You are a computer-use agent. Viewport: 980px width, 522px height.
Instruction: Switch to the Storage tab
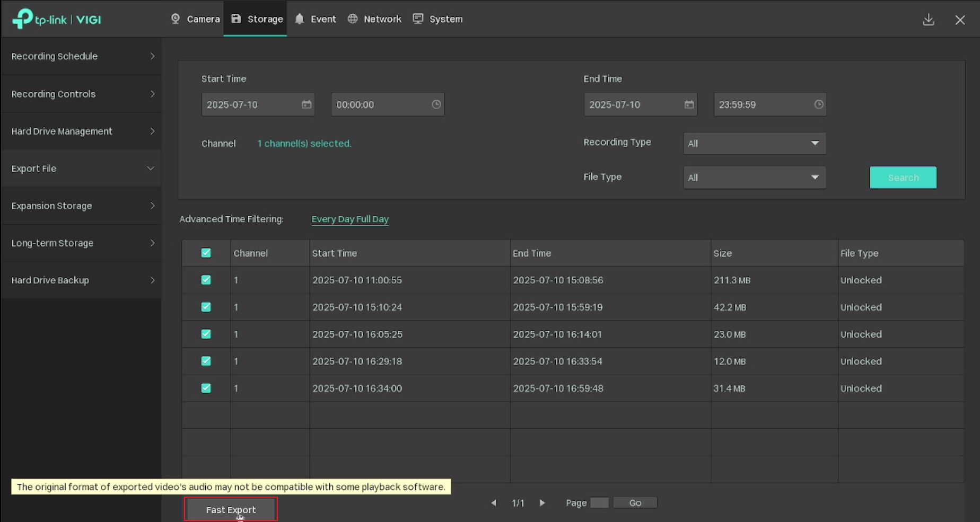(x=255, y=19)
